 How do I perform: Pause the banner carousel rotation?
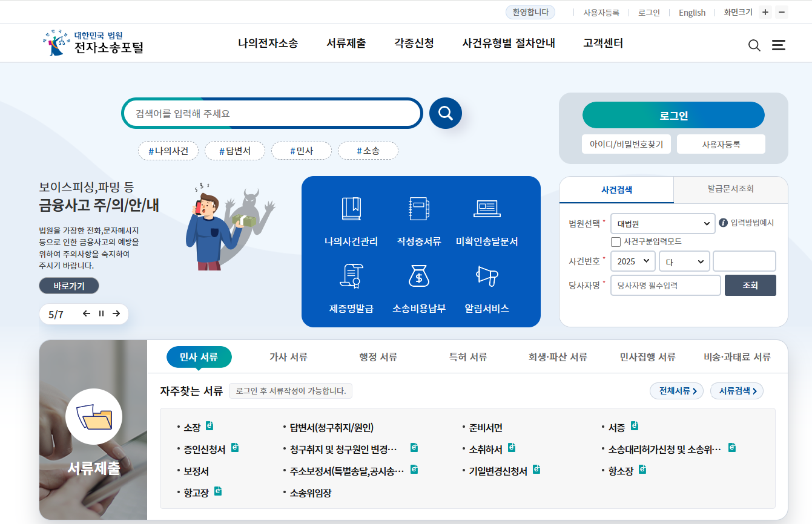tap(100, 313)
